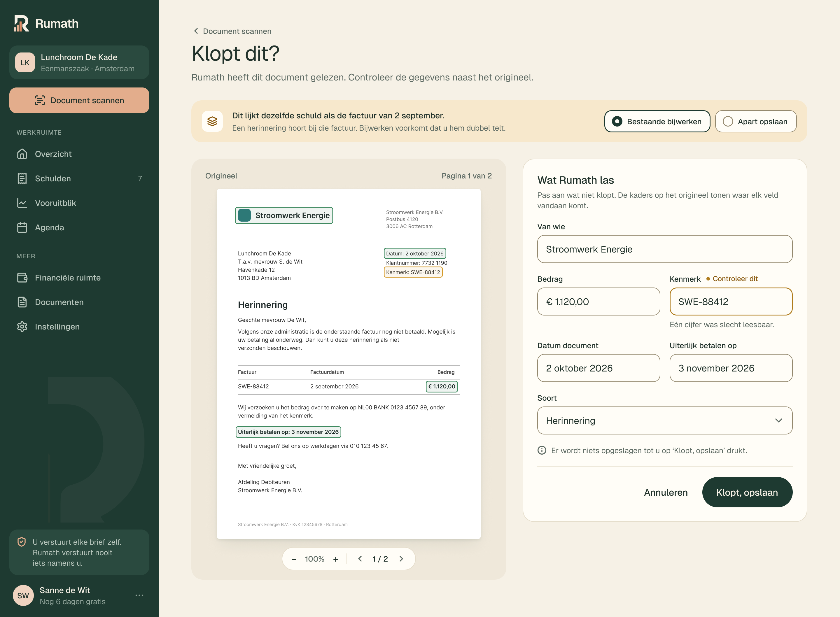
Task: Click the Schulden badge count 7
Action: tap(140, 178)
